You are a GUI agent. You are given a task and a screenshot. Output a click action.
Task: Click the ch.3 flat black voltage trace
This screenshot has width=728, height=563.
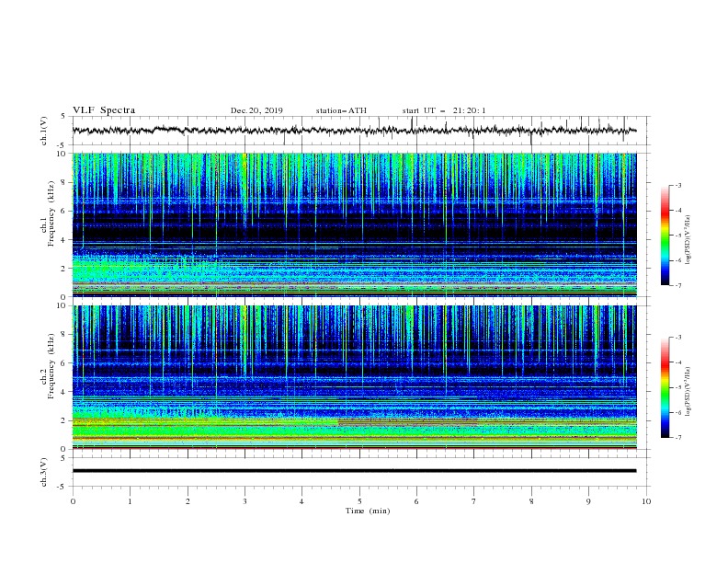(x=354, y=471)
